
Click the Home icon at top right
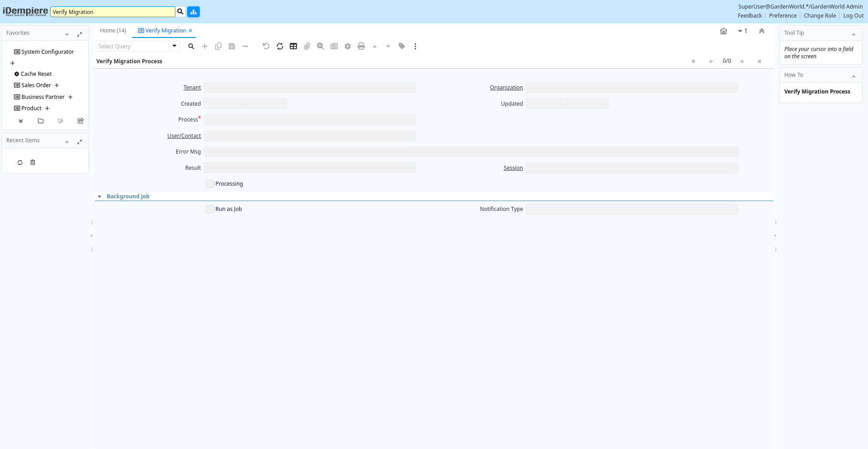pyautogui.click(x=723, y=31)
